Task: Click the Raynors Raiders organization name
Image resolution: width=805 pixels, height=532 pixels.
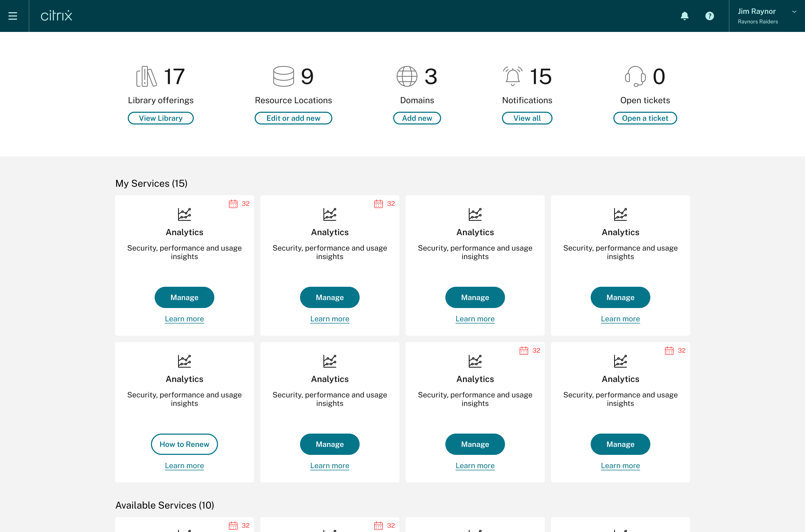Action: coord(758,22)
